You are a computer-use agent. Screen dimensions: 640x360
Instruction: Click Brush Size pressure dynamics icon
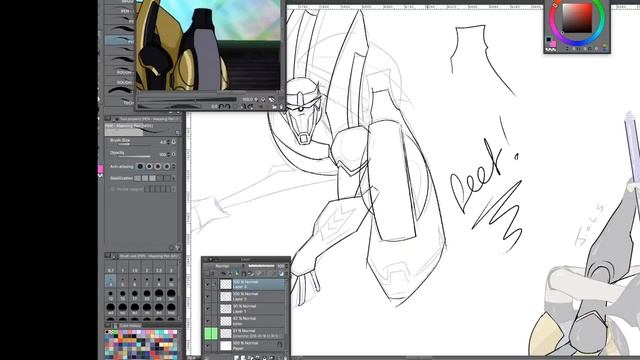coord(173,142)
